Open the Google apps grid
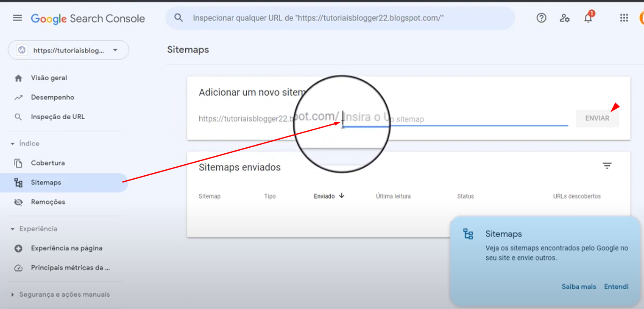 (x=624, y=18)
